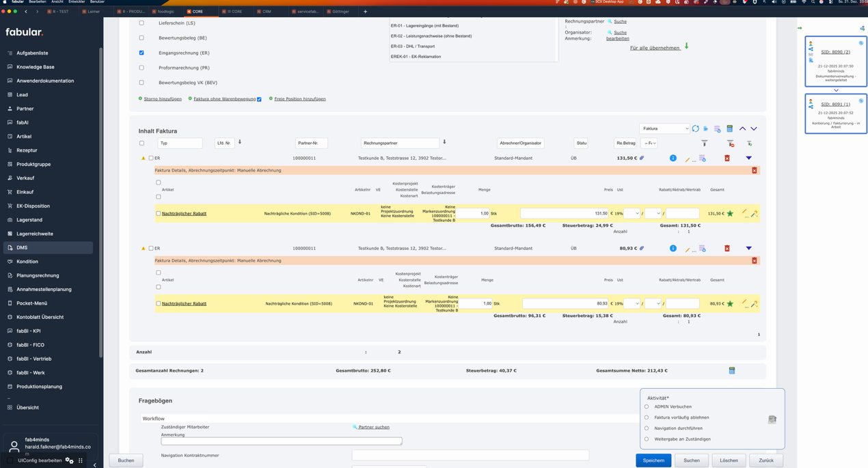The image size is (868, 468).
Task: Open the calculator icon in Inhalt Faktura toolbar
Action: (730, 128)
